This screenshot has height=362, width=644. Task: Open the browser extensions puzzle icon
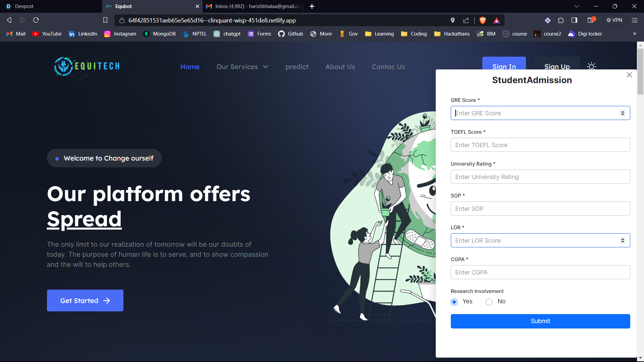[x=561, y=20]
